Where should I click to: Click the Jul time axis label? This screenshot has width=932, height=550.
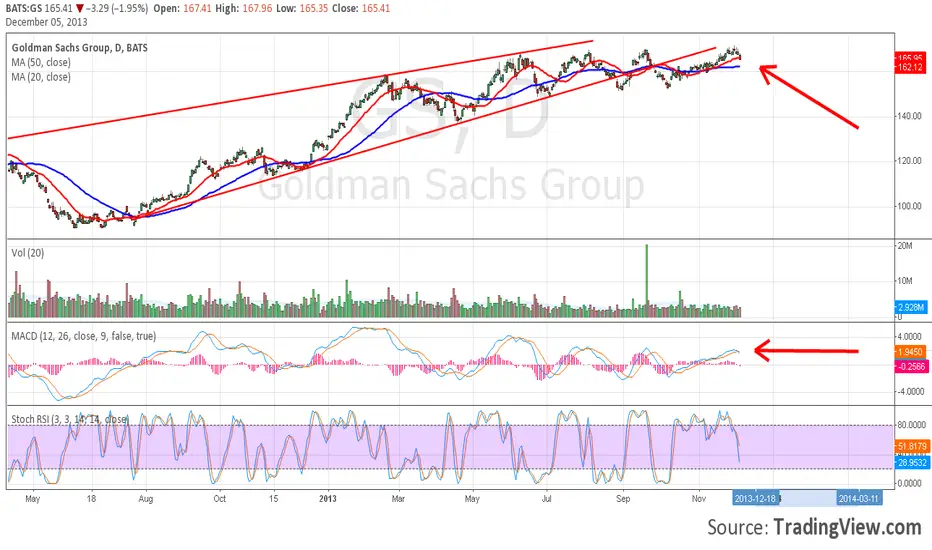tap(546, 498)
